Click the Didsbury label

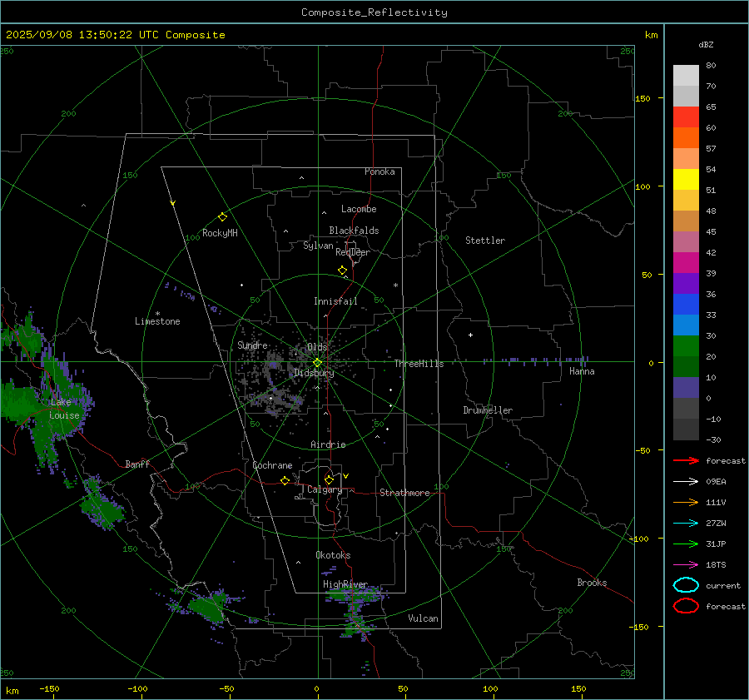point(314,373)
